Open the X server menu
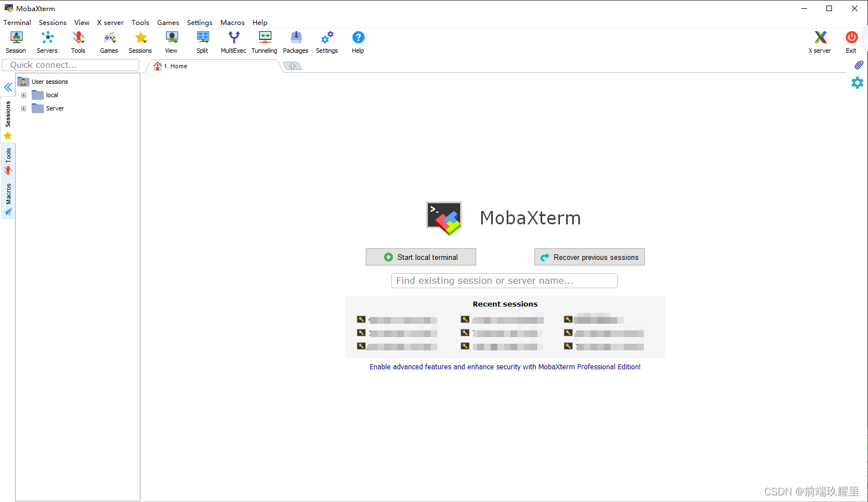Viewport: 868px width, 502px height. click(x=110, y=23)
